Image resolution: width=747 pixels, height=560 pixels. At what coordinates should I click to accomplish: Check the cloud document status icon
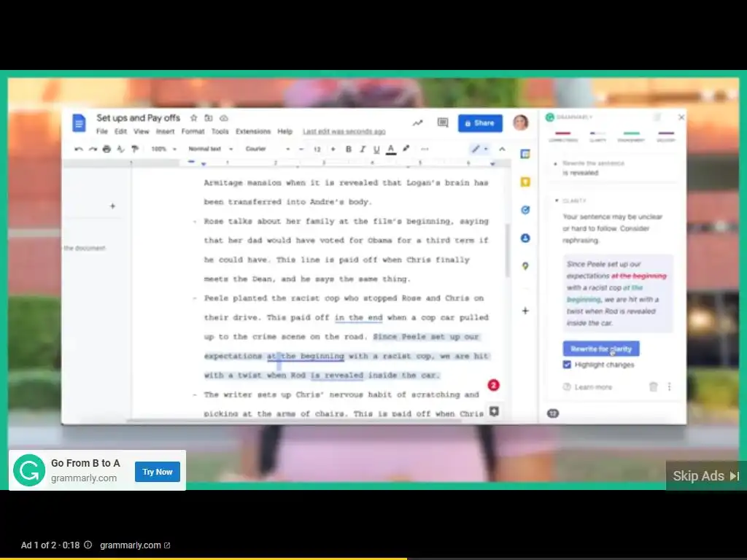[x=224, y=117]
